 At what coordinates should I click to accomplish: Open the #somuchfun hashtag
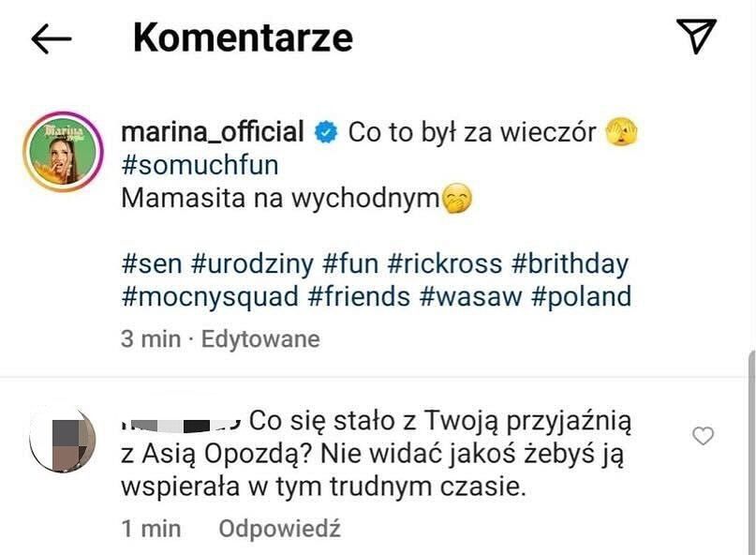[200, 165]
